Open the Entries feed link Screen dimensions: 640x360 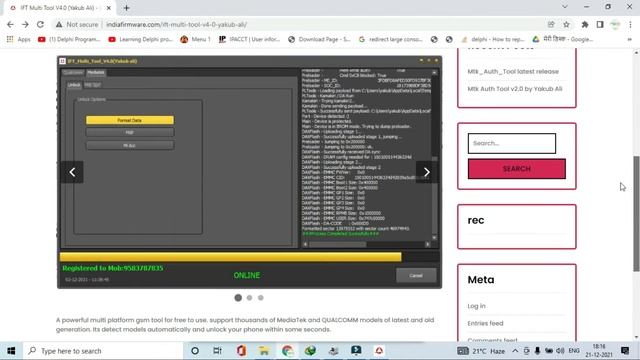[485, 323]
